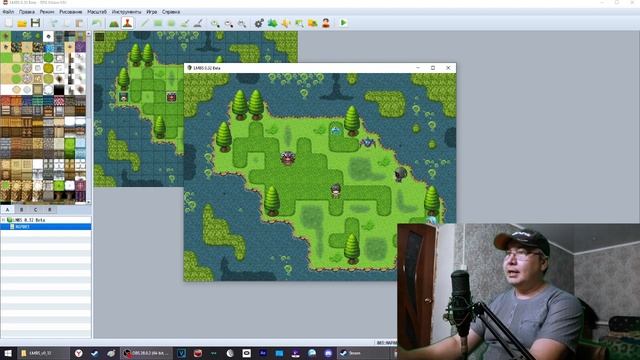
Task: Open Discord from taskbar
Action: [328, 353]
